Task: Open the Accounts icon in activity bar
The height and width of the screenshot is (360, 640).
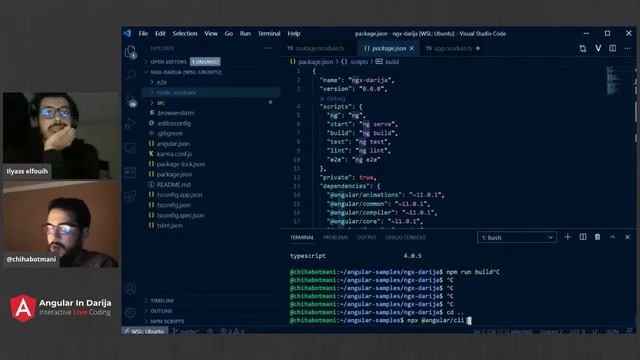Action: coord(130,289)
